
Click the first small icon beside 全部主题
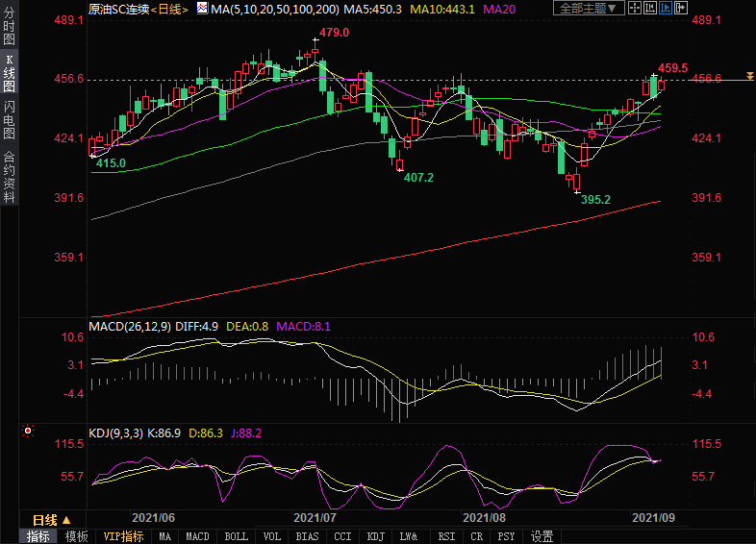634,9
